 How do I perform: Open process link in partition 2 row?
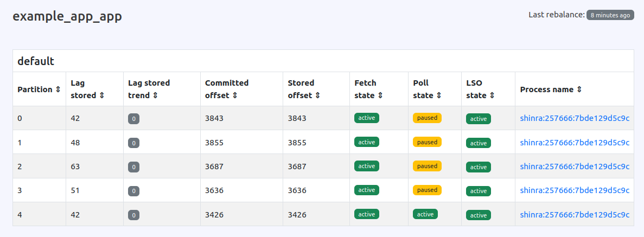click(575, 166)
